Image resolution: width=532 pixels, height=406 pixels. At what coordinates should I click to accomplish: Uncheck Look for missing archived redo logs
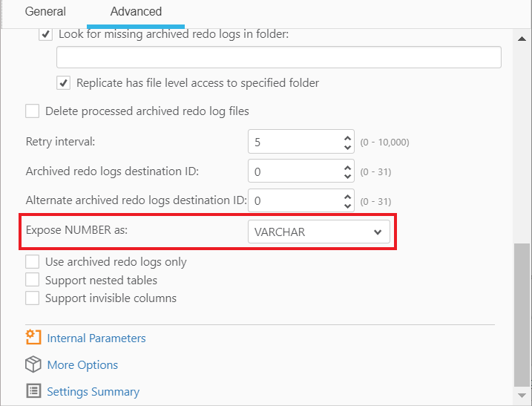coord(46,34)
